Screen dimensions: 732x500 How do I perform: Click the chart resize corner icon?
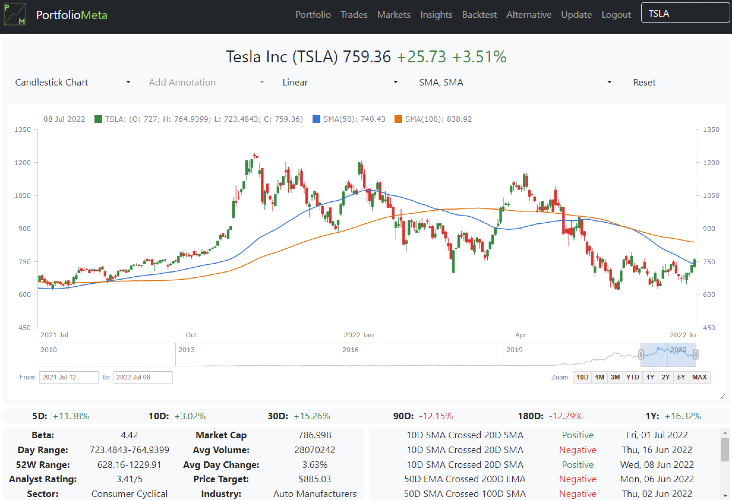pyautogui.click(x=722, y=396)
